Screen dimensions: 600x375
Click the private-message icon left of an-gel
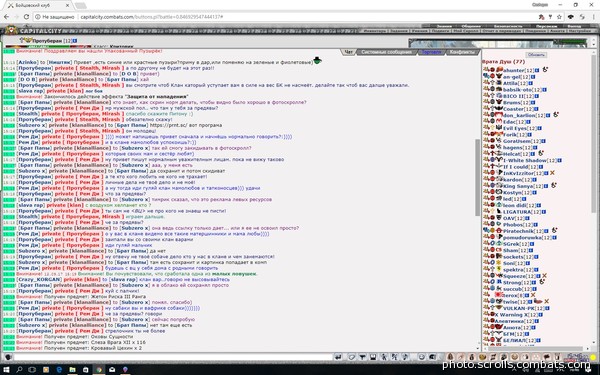click(486, 77)
